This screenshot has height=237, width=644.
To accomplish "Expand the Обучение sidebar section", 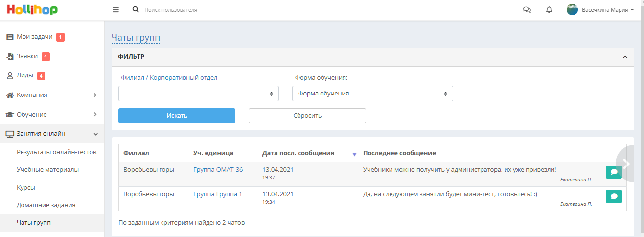I will (x=52, y=114).
